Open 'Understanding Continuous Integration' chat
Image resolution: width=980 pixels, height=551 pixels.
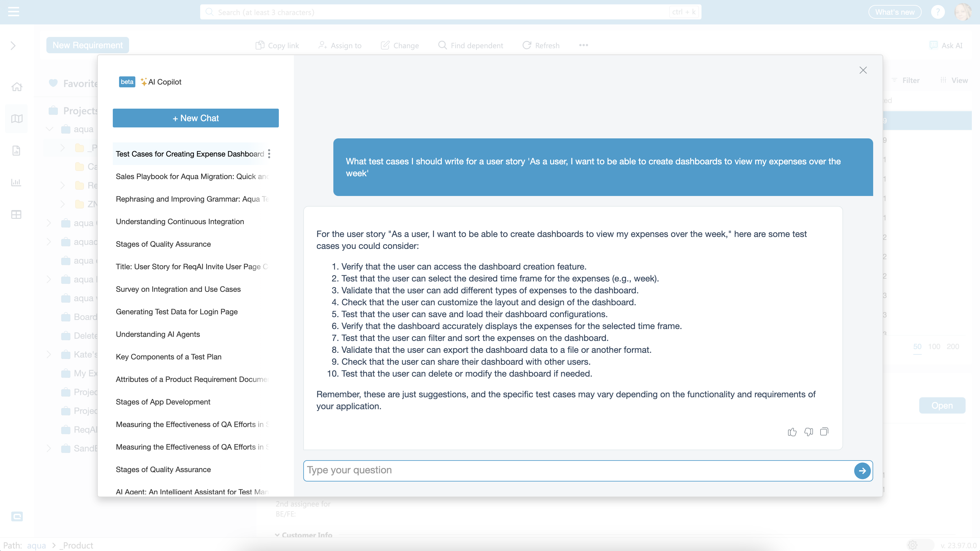coord(180,221)
